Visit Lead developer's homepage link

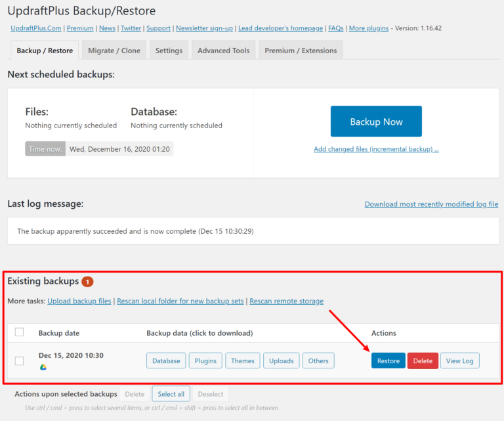click(x=281, y=28)
